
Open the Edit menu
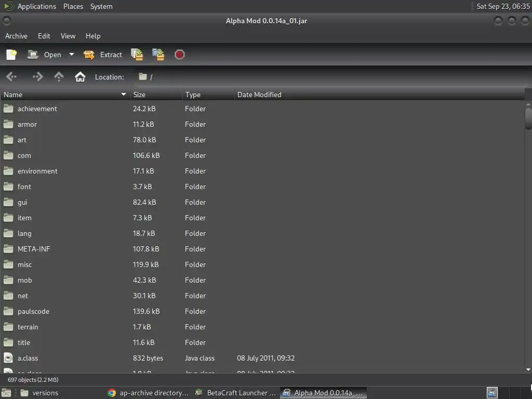click(x=44, y=36)
